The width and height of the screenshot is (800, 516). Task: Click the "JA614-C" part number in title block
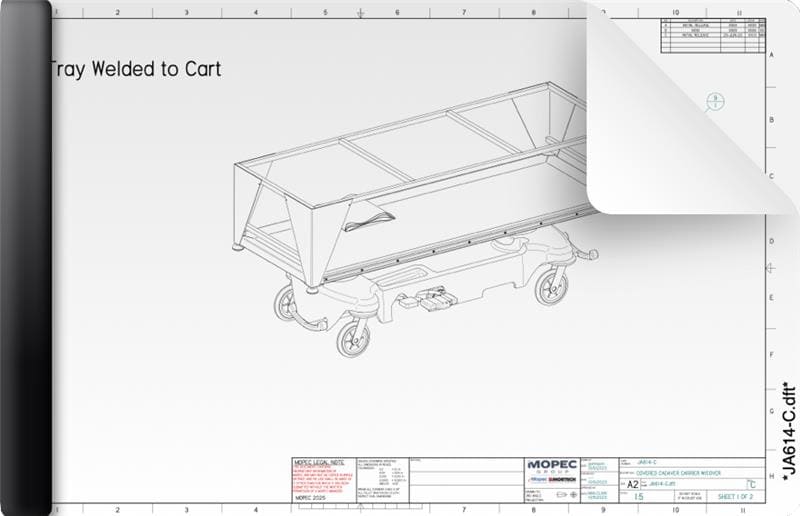[x=646, y=462]
